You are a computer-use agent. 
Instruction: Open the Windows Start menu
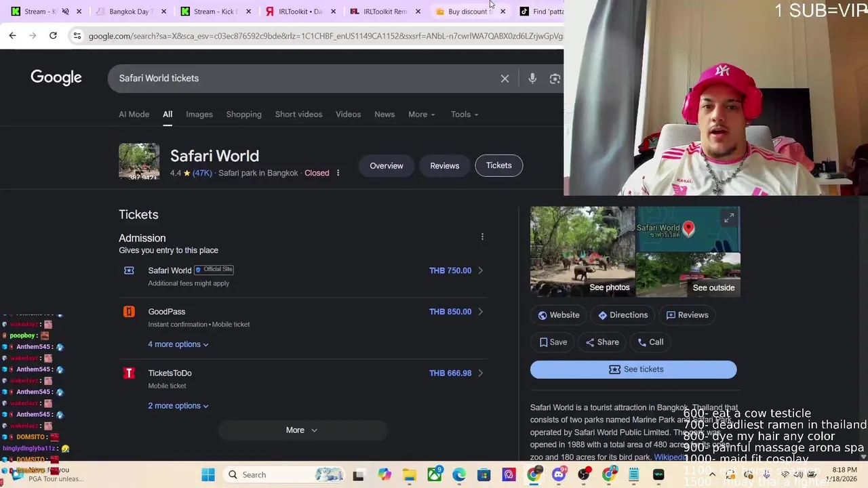[208, 474]
